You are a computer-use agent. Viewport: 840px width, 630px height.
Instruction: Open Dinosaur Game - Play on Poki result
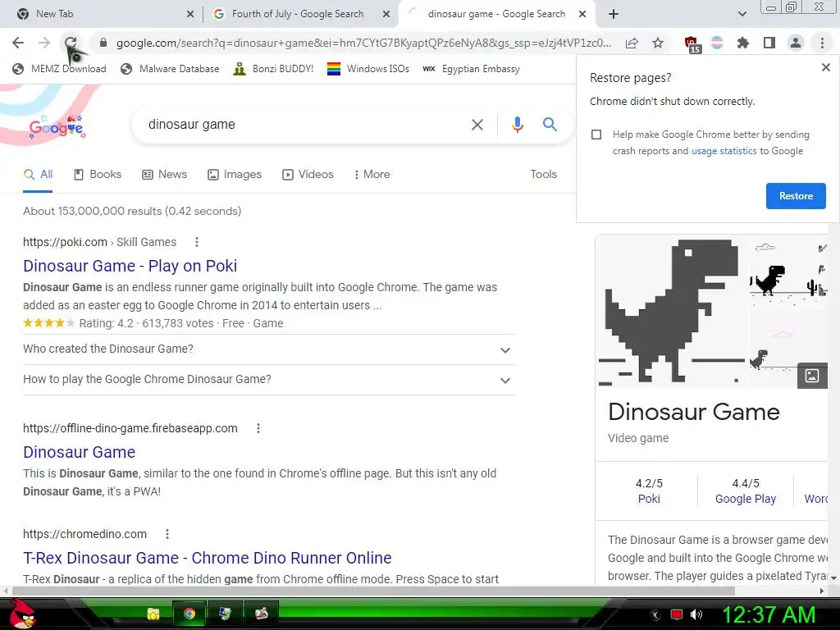130,266
